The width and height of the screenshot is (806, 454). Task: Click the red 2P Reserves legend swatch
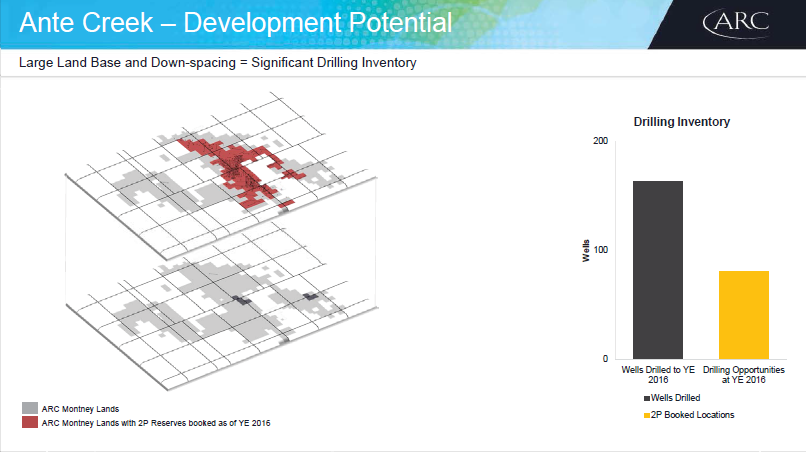(x=30, y=423)
